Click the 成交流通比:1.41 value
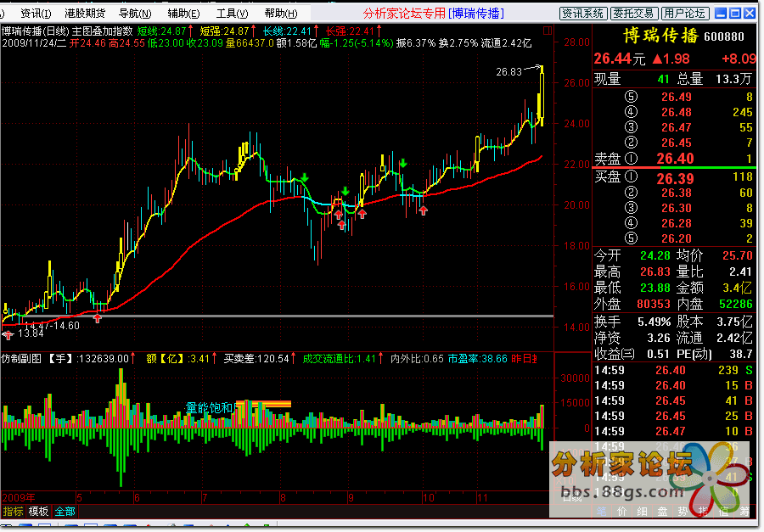Viewport: 764px width, 532px height. (x=339, y=359)
